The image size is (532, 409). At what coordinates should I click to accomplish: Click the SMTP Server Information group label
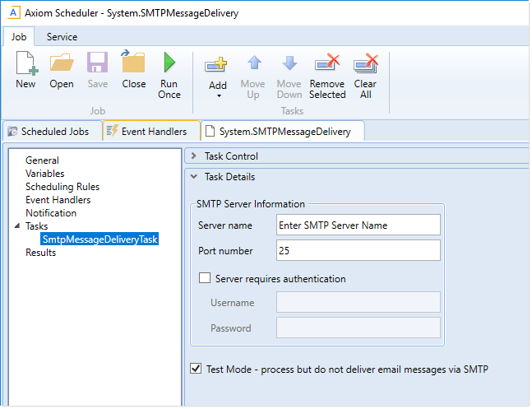(x=251, y=204)
